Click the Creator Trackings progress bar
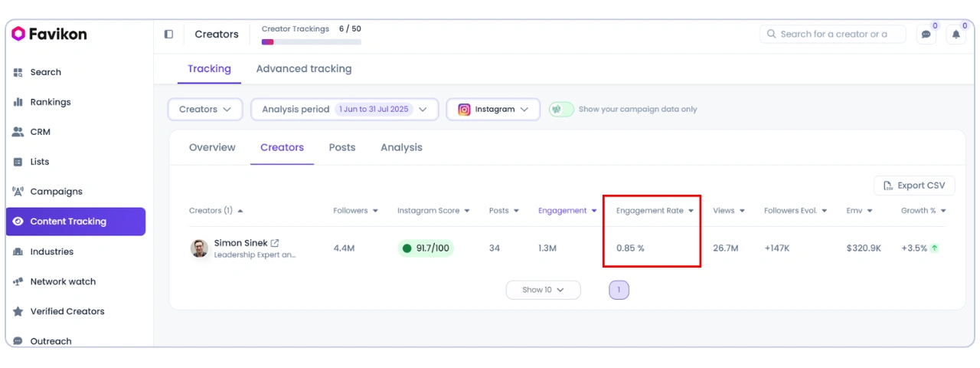 312,42
